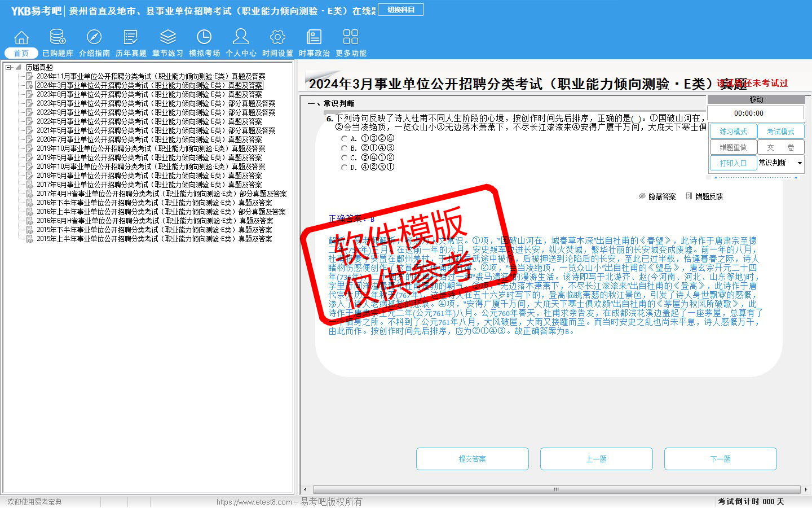Select answer option A radio button

(x=345, y=138)
